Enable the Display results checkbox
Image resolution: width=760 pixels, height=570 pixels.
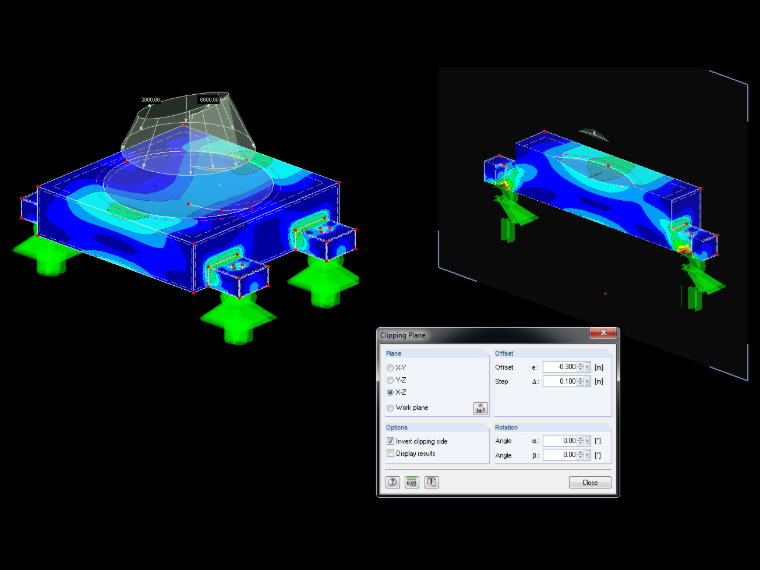pyautogui.click(x=391, y=453)
